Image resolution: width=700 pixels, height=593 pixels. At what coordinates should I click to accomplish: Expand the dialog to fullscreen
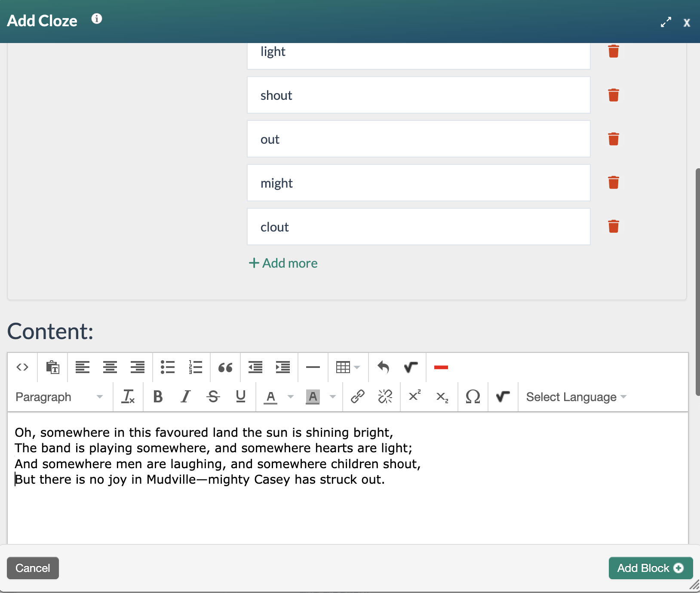pyautogui.click(x=666, y=22)
